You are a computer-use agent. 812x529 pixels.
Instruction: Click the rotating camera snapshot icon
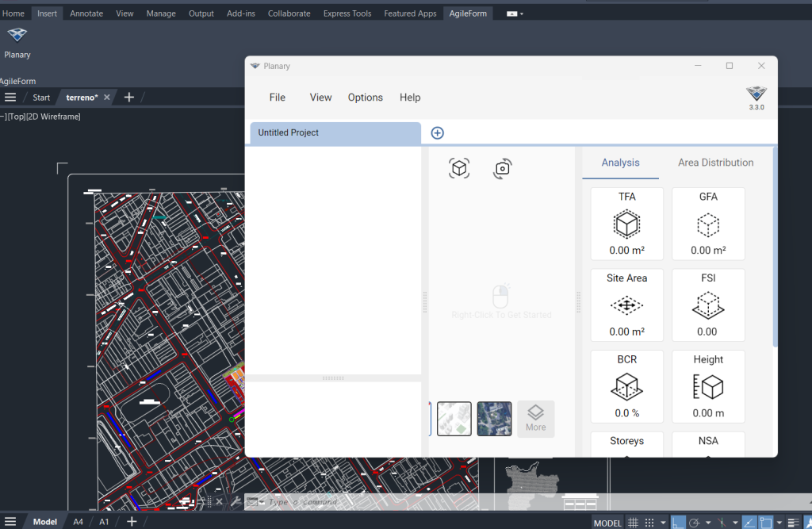pos(502,168)
